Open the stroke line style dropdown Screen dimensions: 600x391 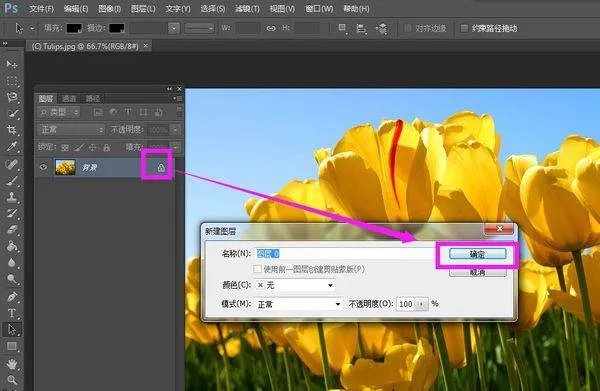[x=199, y=28]
